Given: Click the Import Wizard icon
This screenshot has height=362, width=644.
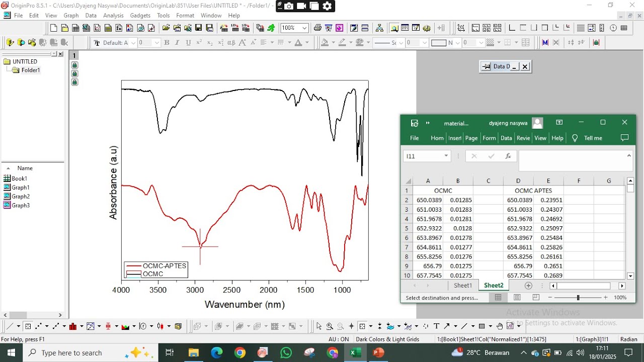Looking at the screenshot, I should pyautogui.click(x=224, y=28).
